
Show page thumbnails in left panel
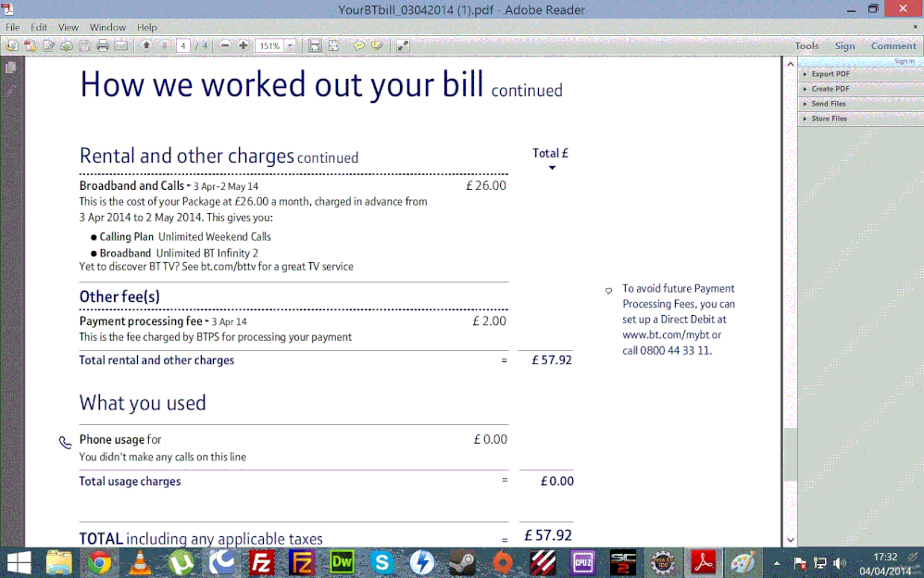coord(10,69)
